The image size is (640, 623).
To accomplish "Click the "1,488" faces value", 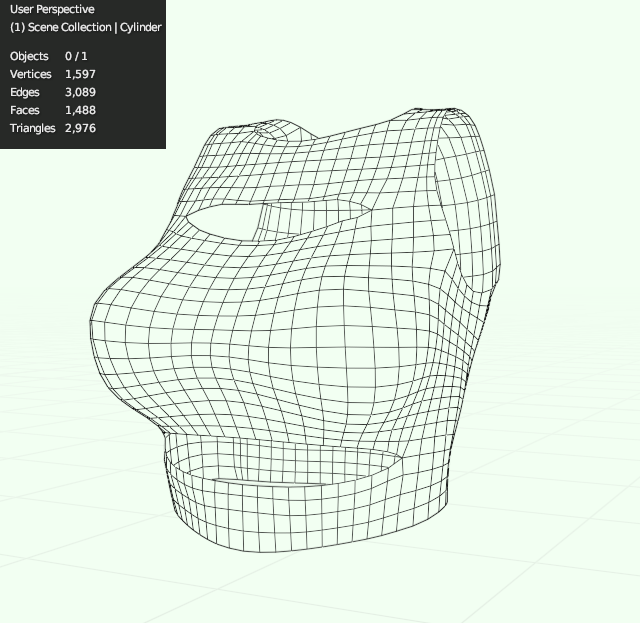I will point(80,110).
